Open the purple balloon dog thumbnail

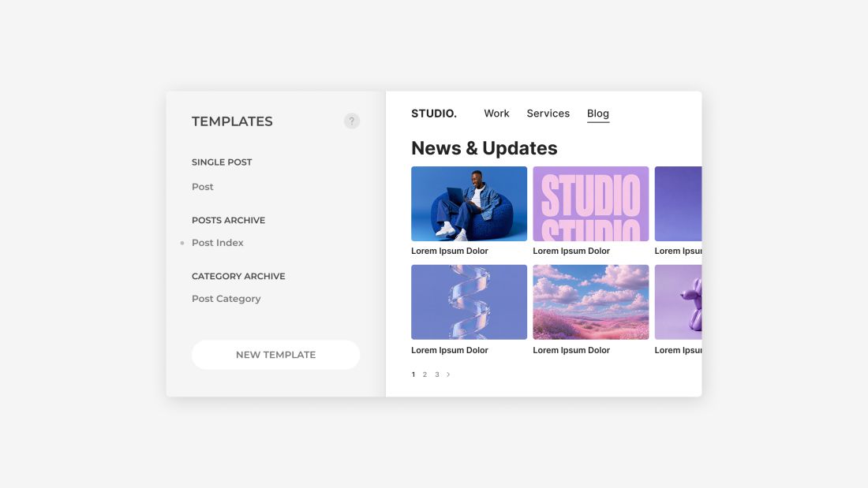pos(678,302)
